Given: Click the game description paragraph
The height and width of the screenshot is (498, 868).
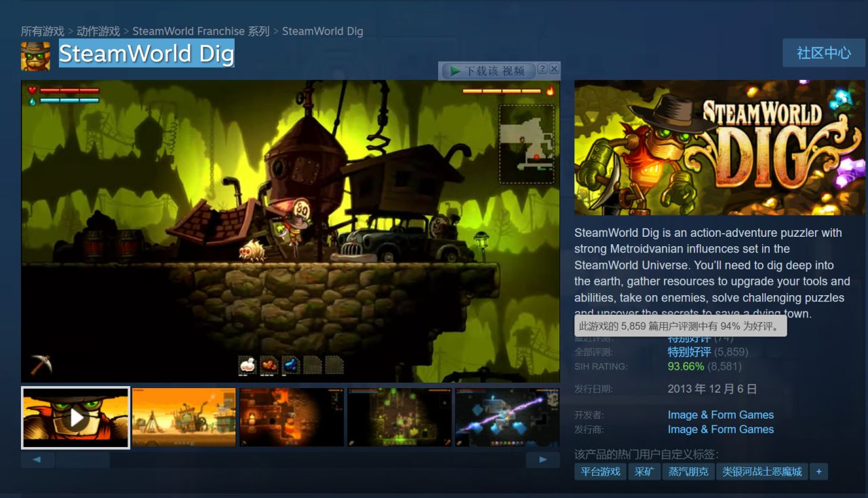Looking at the screenshot, I should (712, 273).
